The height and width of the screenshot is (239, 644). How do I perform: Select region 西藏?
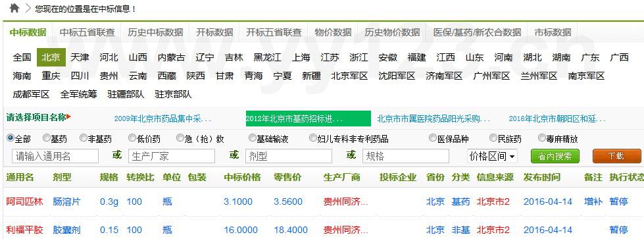[x=166, y=76]
